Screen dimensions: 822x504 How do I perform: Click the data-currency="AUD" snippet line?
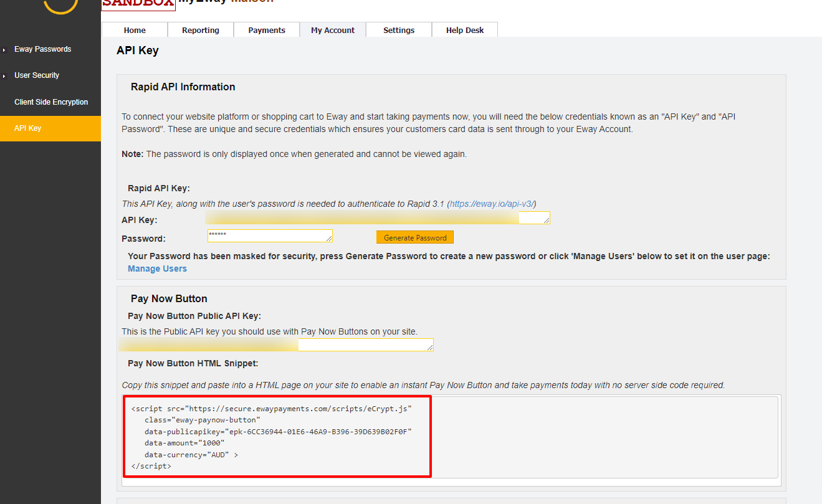click(x=191, y=455)
